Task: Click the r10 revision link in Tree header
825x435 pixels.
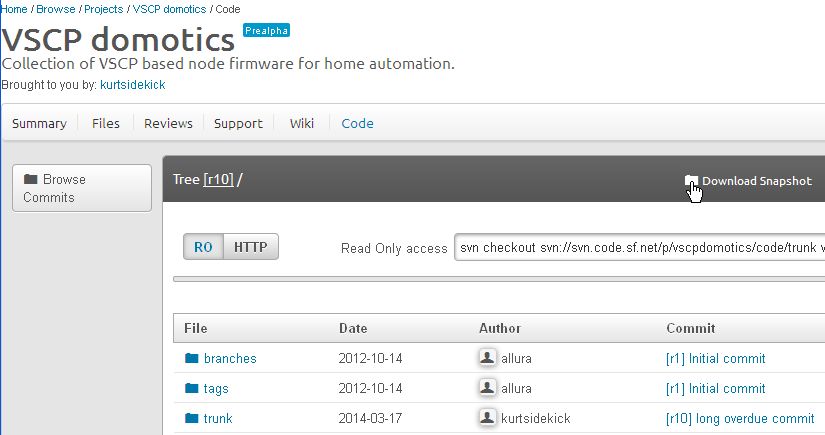Action: [218, 180]
